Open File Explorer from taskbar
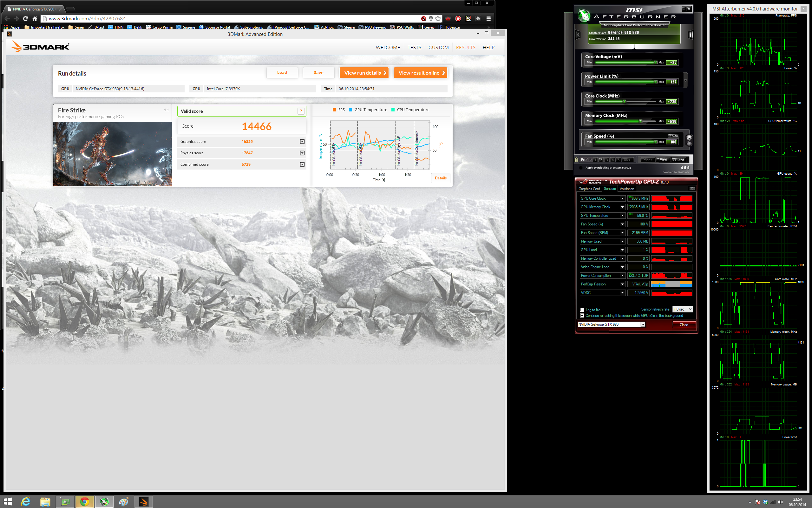The image size is (812, 508). (x=45, y=502)
